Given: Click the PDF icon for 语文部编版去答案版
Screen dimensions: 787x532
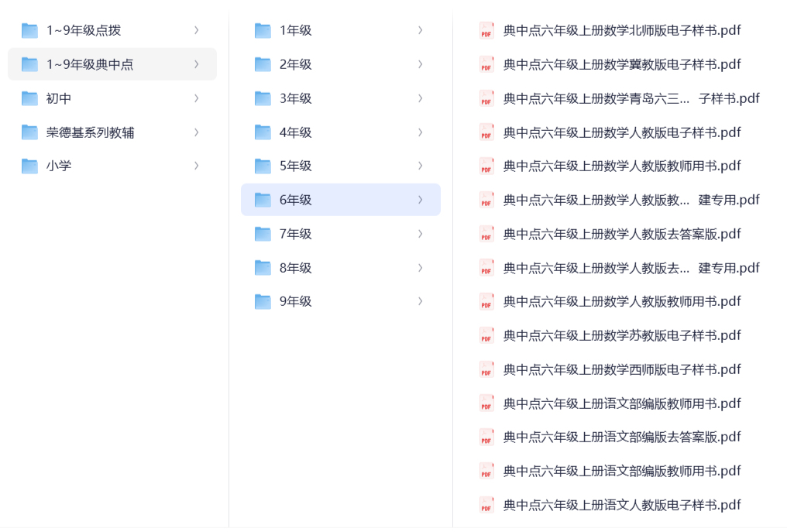Looking at the screenshot, I should tap(486, 437).
